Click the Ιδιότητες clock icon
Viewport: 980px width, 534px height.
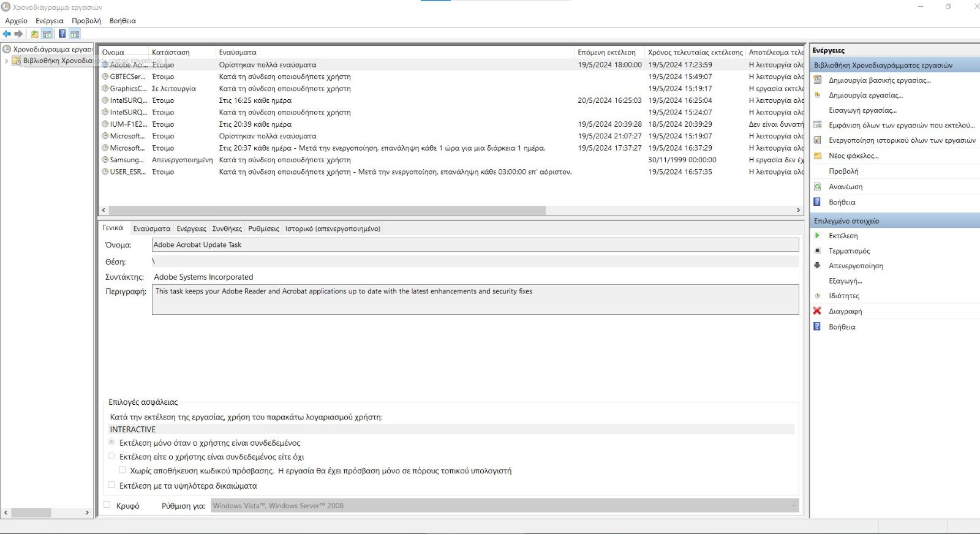pos(817,296)
